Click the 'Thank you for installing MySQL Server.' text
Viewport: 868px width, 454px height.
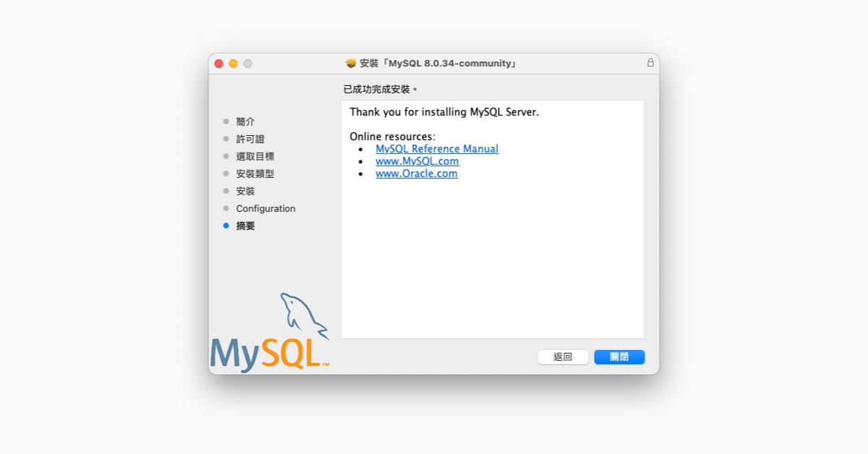[x=444, y=113]
